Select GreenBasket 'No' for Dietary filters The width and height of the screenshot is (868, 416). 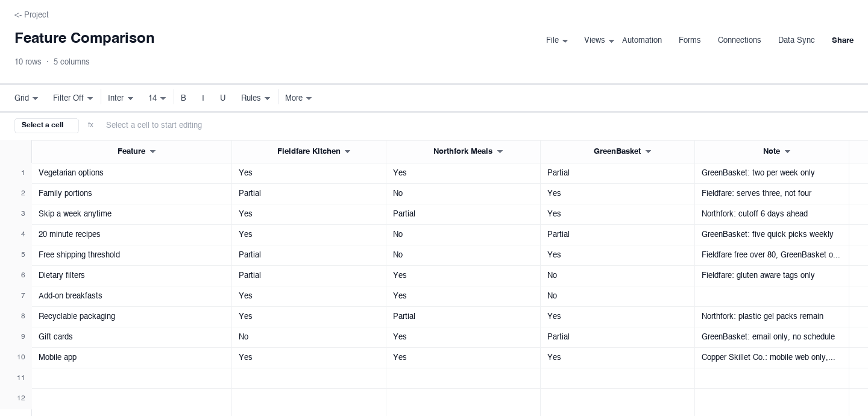pyautogui.click(x=617, y=276)
